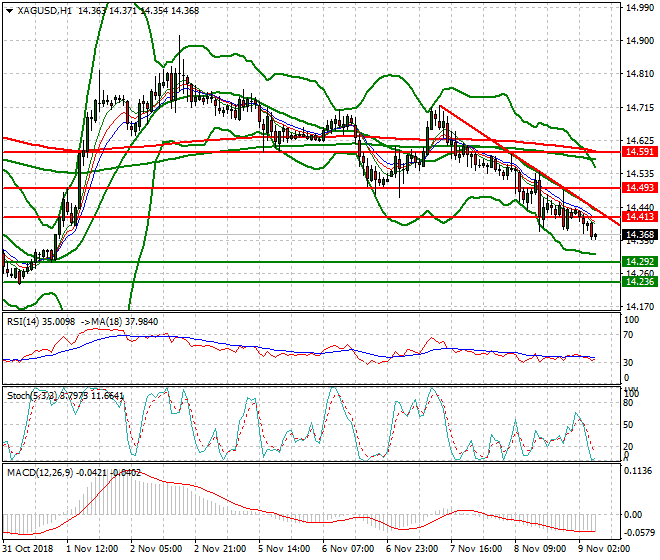Click the RSI scale value 100
Viewport: 660px width, 560px height.
pos(629,321)
